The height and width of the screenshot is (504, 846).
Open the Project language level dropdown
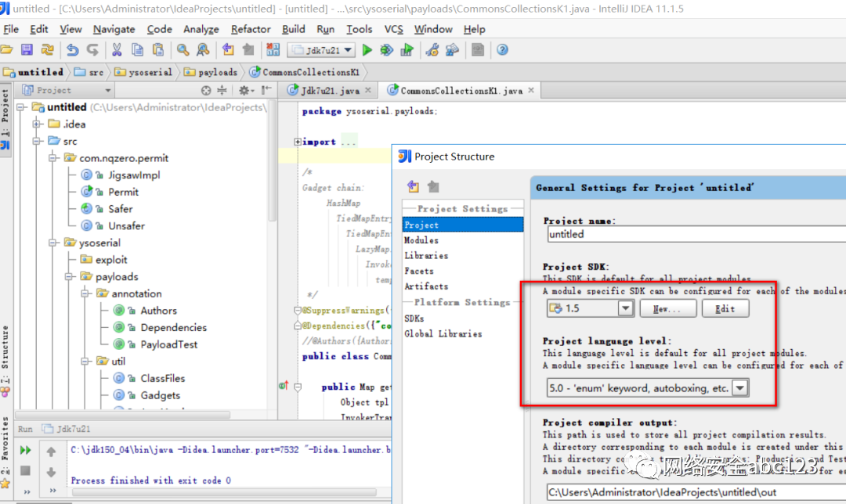pos(739,387)
